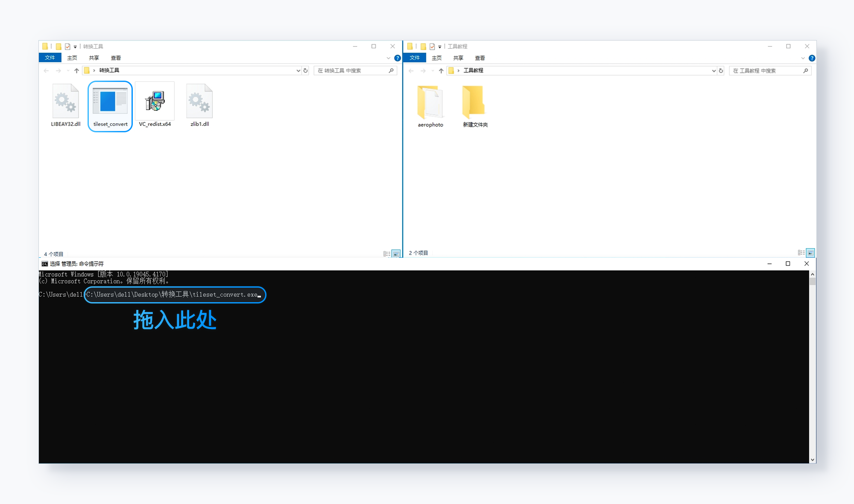Image resolution: width=854 pixels, height=504 pixels.
Task: Open 主页 tab in 工具教程 window
Action: (x=436, y=58)
